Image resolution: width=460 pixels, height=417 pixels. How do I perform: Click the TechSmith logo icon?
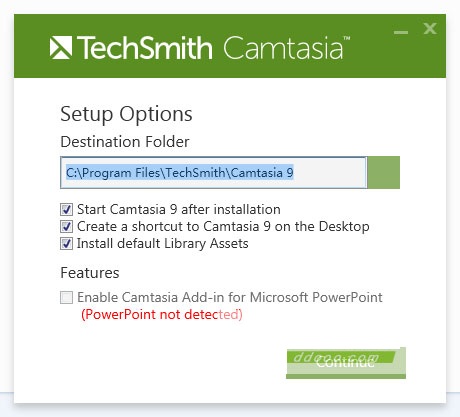click(x=61, y=48)
